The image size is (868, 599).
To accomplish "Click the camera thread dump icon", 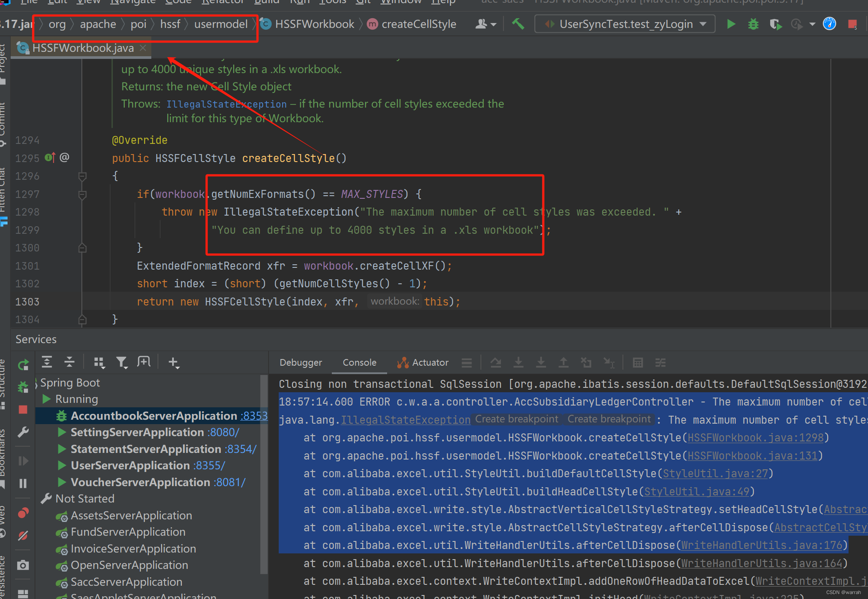I will tap(23, 565).
